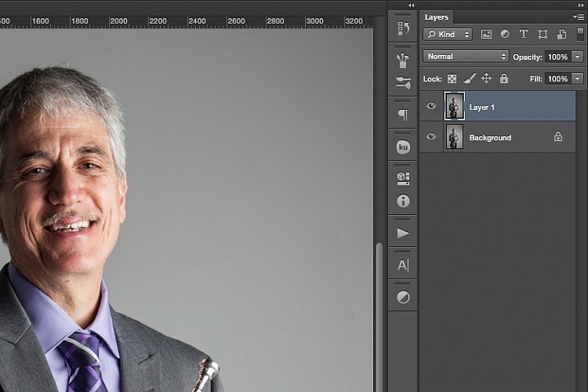This screenshot has width=588, height=392.
Task: Filter layers by type layers
Action: pyautogui.click(x=523, y=34)
